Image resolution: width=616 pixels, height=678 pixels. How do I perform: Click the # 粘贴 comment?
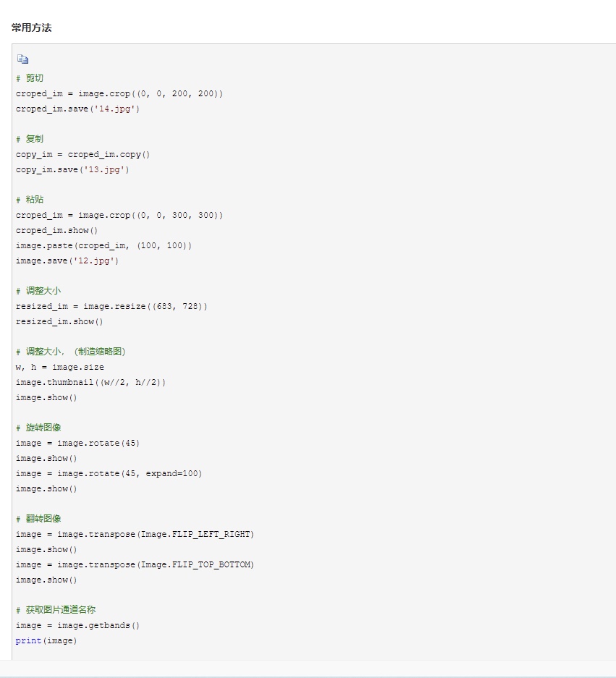[30, 200]
